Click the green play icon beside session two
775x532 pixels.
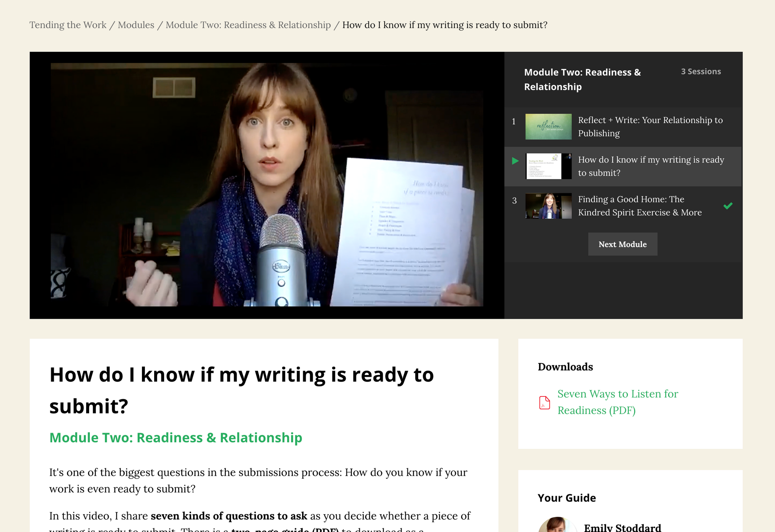tap(515, 161)
